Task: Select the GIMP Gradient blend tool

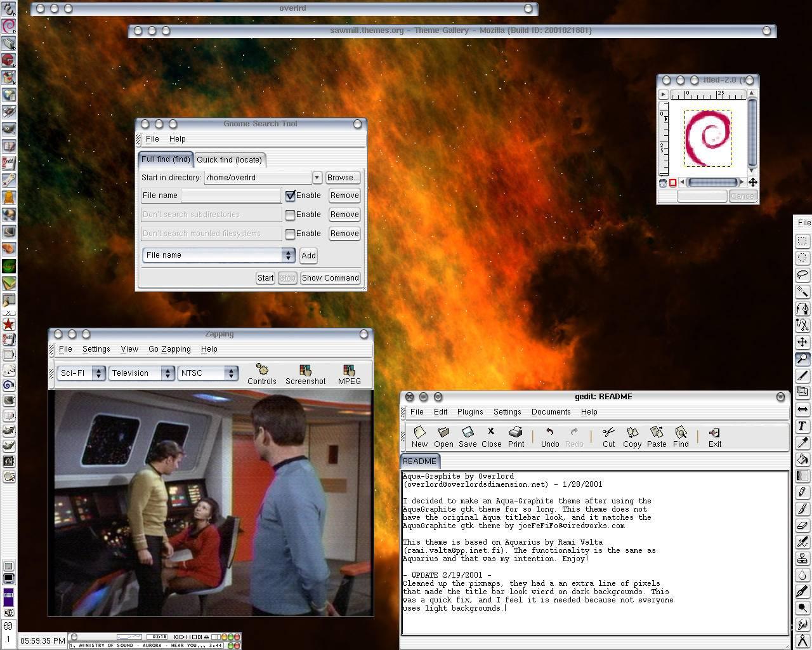Action: pyautogui.click(x=802, y=475)
